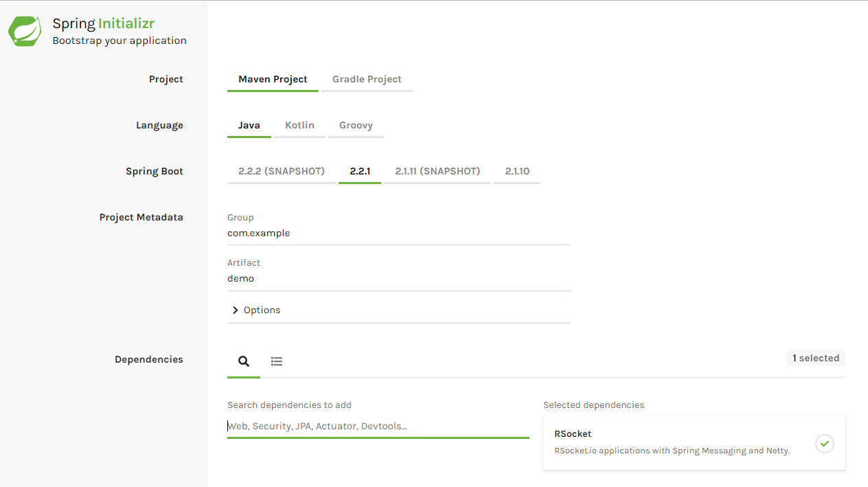Viewport: 868px width, 487px height.
Task: Pick Spring Boot 2.2.2 (SNAPSHOT)
Action: pos(282,172)
